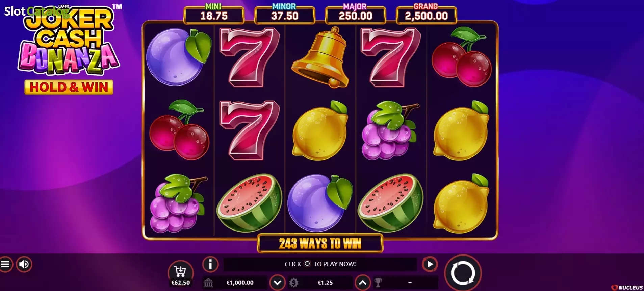Click the trophy win icon
This screenshot has height=291, width=644.
coord(378,283)
